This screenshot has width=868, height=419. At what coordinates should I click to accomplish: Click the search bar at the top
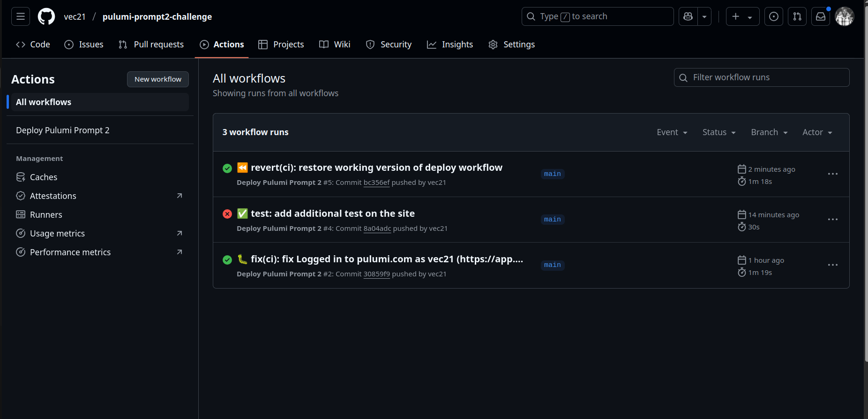tap(598, 16)
